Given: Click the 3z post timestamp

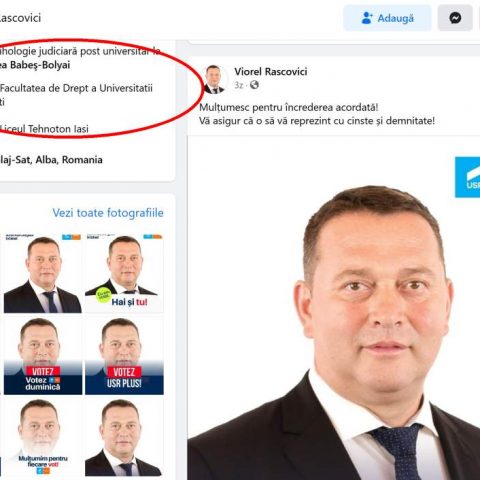Looking at the screenshot, I should point(238,85).
